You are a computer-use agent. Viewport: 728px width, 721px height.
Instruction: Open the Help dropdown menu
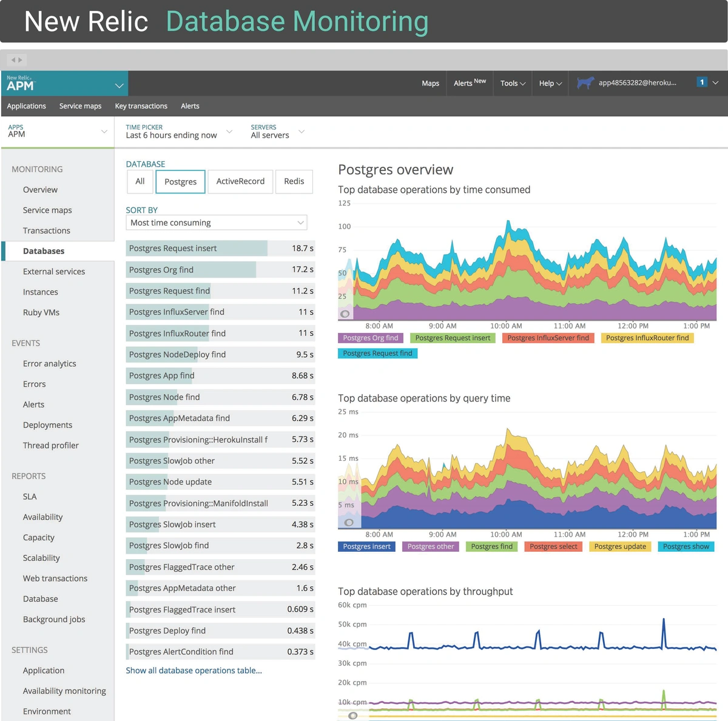550,83
